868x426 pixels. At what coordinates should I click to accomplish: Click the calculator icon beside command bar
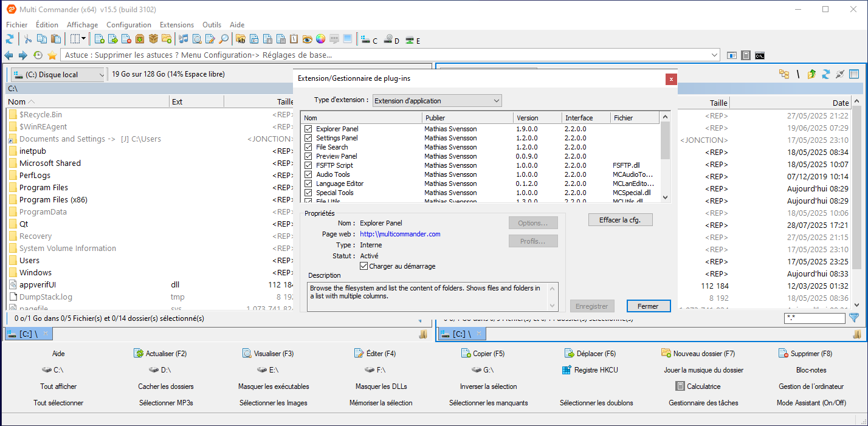[x=746, y=55]
